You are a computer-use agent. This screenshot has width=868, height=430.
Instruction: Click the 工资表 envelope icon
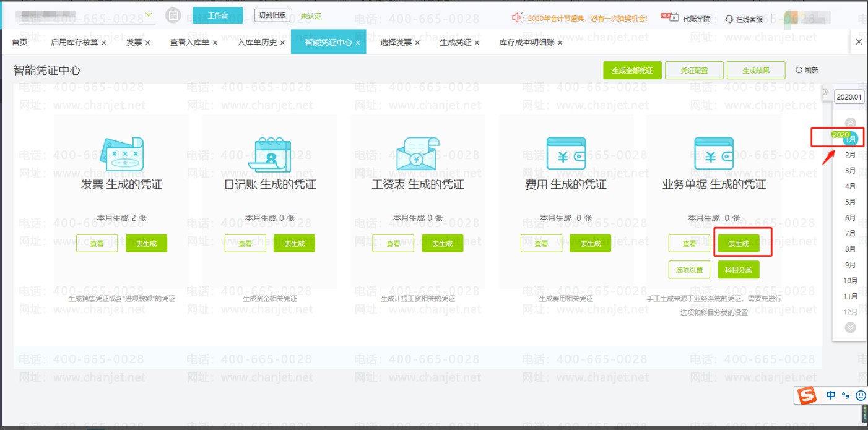[x=417, y=154]
